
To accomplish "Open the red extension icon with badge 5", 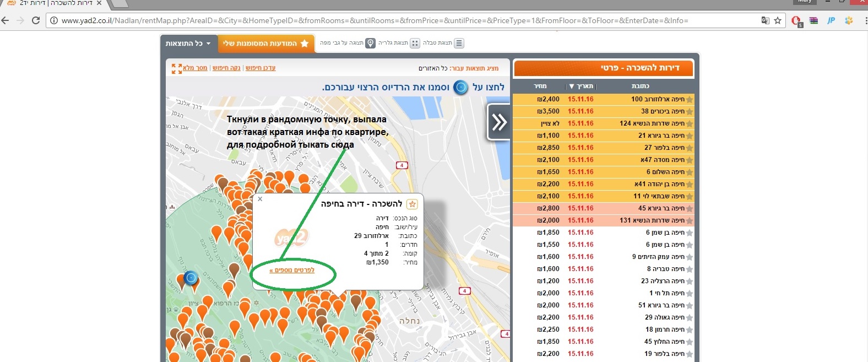I will (x=797, y=21).
